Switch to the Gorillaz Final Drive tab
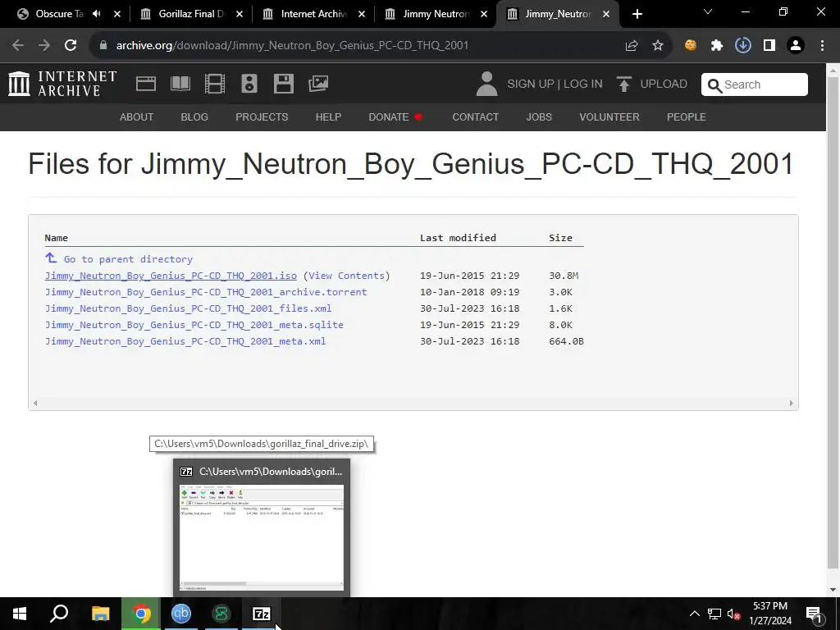Screen dimensions: 840x630 [x=191, y=14]
